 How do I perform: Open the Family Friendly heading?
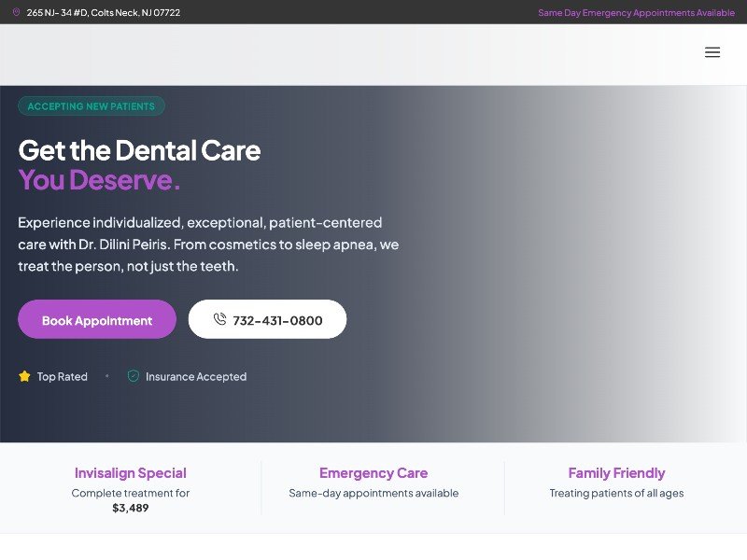pyautogui.click(x=616, y=473)
